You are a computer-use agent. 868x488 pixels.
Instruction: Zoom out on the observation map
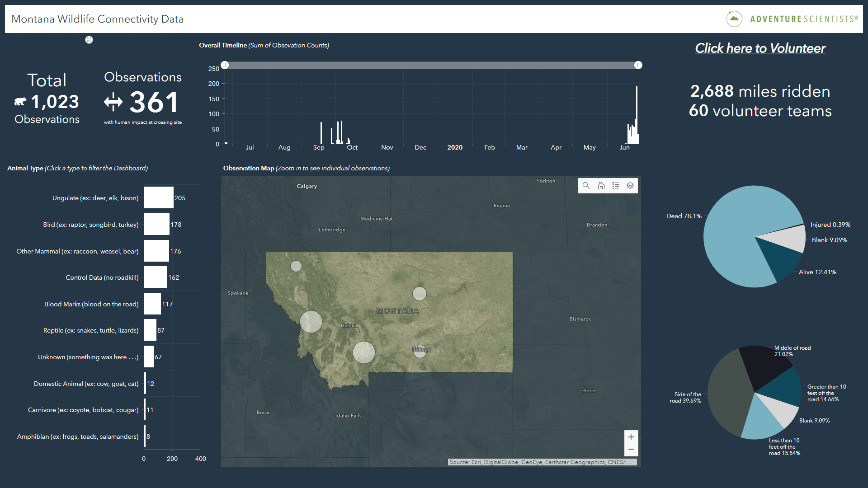631,449
